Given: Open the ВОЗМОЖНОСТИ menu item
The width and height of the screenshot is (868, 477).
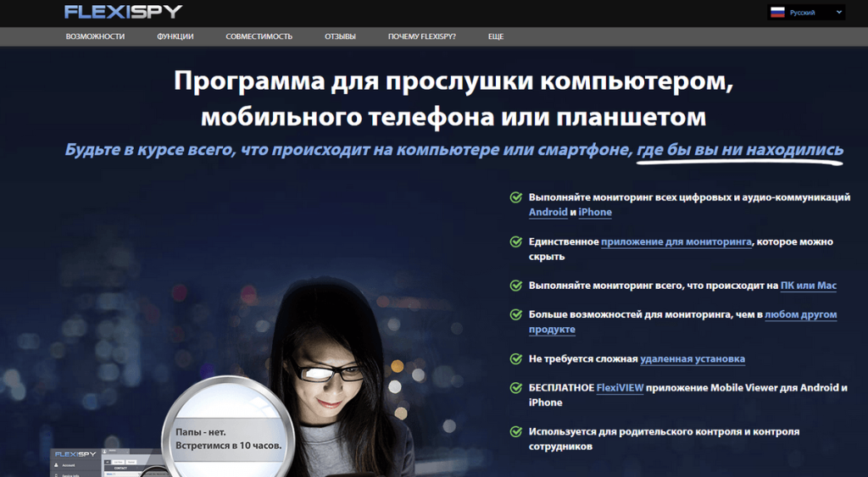Looking at the screenshot, I should (x=95, y=36).
